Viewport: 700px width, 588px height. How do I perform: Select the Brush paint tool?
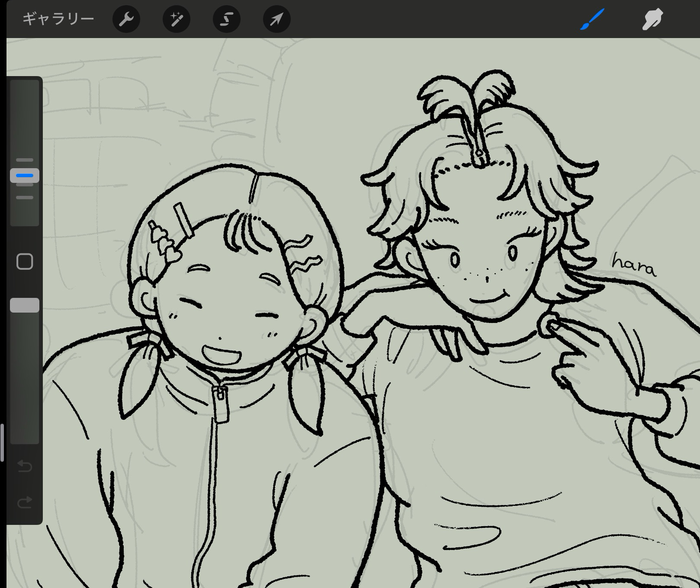pyautogui.click(x=592, y=19)
